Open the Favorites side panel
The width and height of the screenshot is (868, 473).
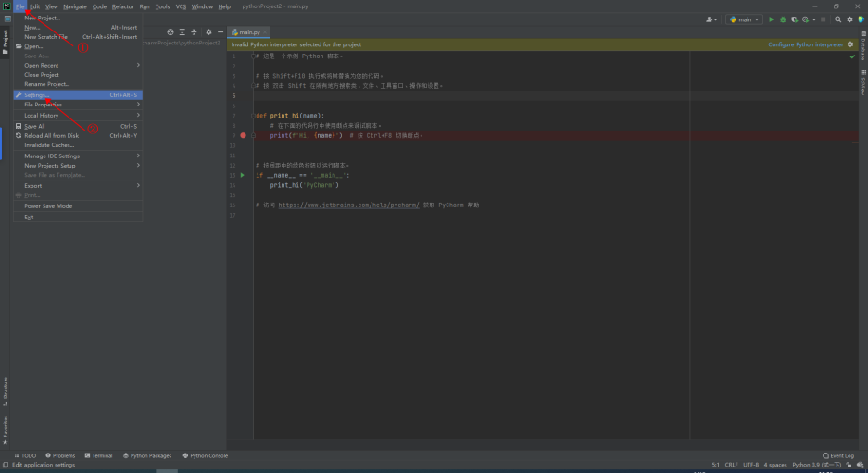tap(6, 429)
